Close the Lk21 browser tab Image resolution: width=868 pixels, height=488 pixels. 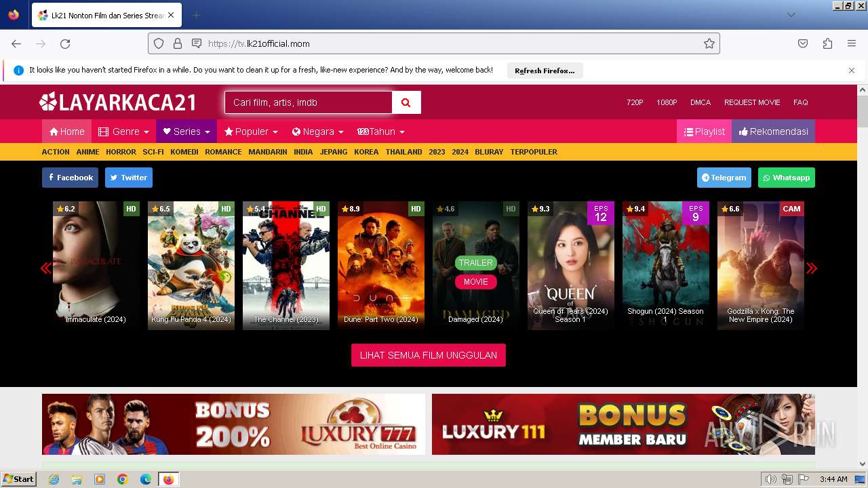point(170,15)
